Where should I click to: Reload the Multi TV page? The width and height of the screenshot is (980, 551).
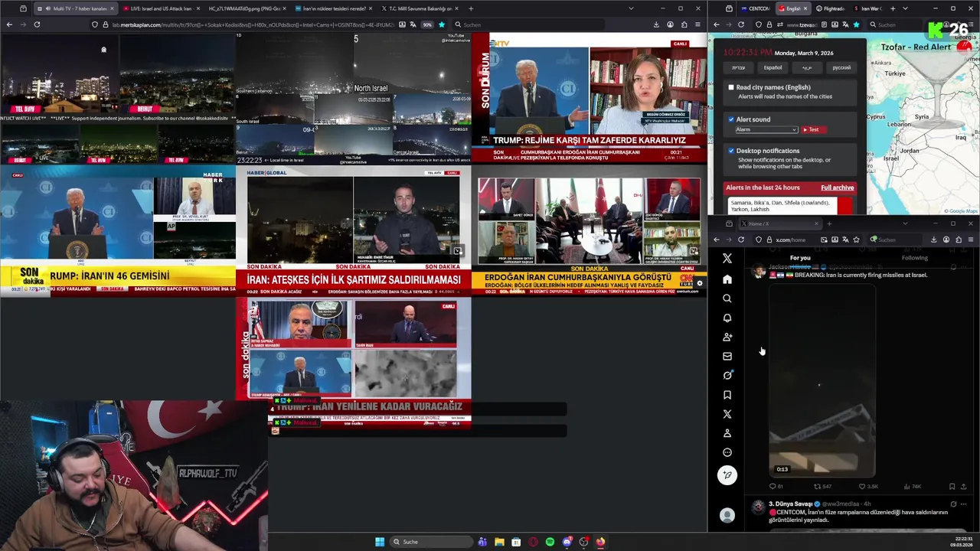36,24
